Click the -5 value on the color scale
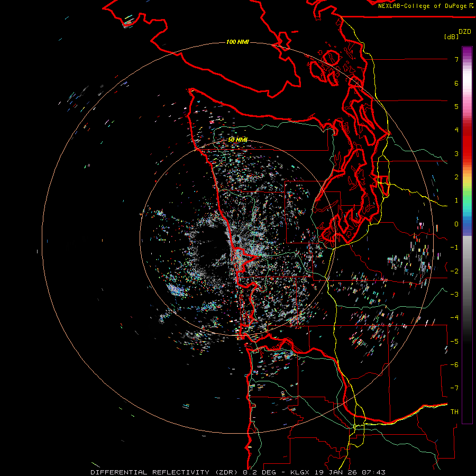Viewport: 476px width, 476px height. click(454, 342)
